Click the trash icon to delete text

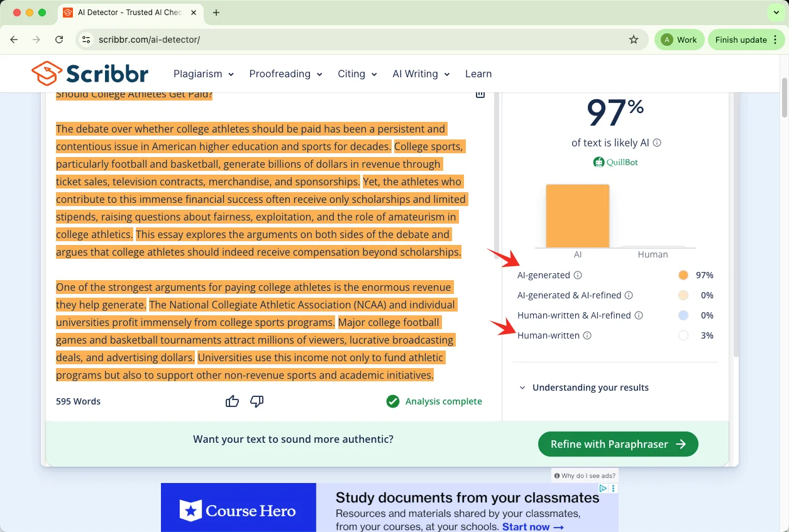(x=480, y=94)
